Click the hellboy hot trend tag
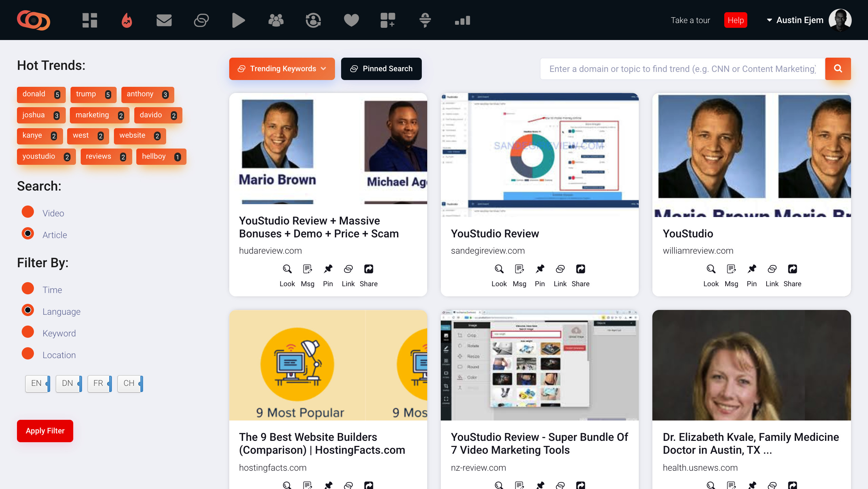Screen dimensions: 868x489 click(x=161, y=157)
